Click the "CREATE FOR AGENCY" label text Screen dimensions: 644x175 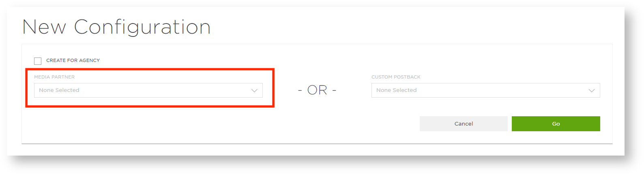click(73, 60)
